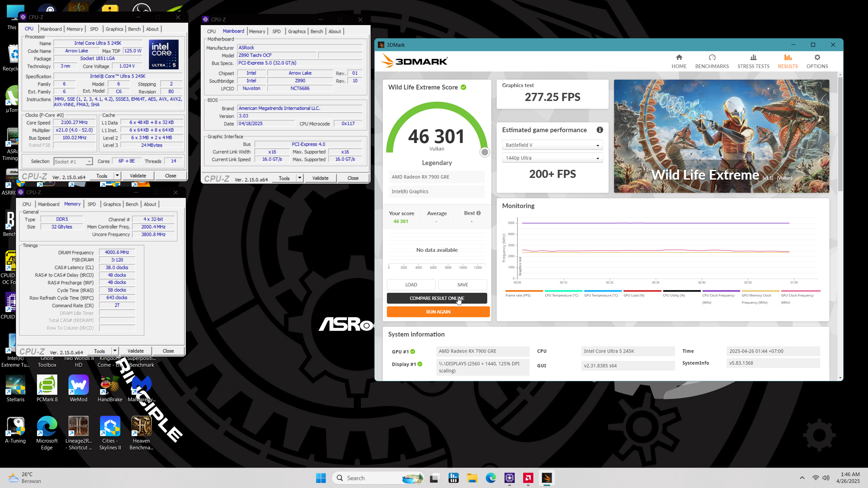This screenshot has width=868, height=488.
Task: Switch to the Results tab in 3DMark
Action: tap(788, 61)
